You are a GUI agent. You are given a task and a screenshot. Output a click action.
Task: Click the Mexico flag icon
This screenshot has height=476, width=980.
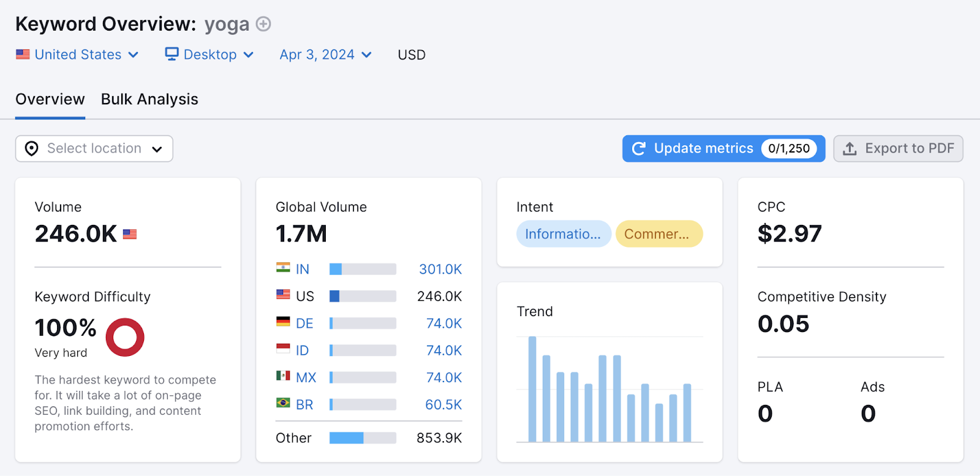pos(283,376)
